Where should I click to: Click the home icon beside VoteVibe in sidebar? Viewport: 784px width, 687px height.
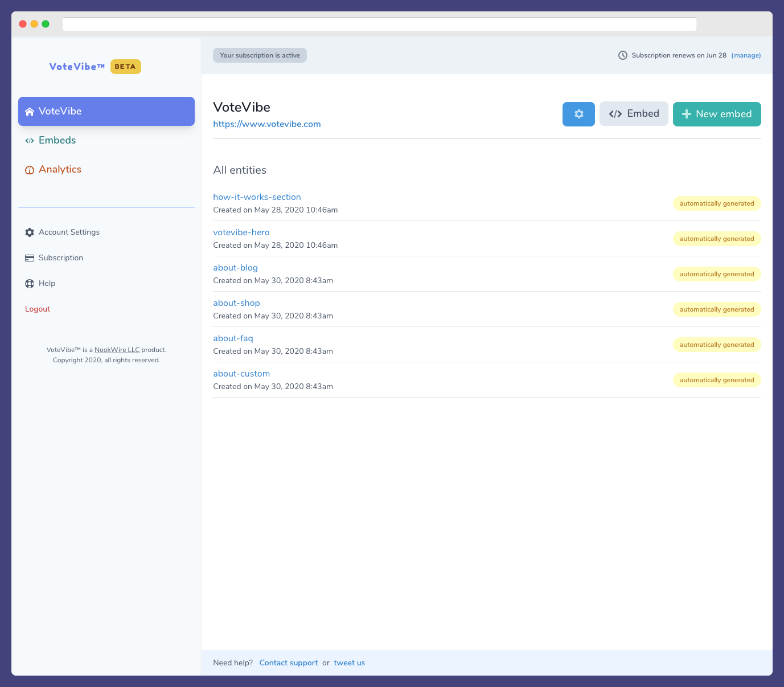click(30, 112)
